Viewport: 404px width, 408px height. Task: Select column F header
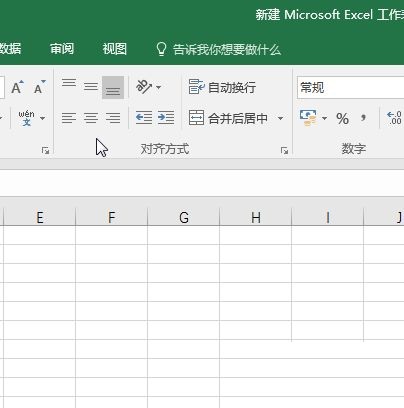[112, 217]
